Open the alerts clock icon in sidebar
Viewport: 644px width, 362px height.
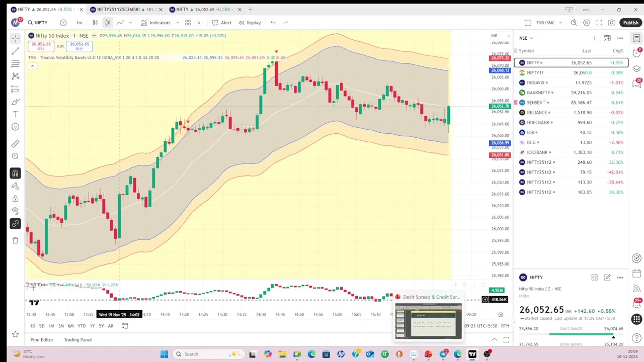pyautogui.click(x=636, y=54)
